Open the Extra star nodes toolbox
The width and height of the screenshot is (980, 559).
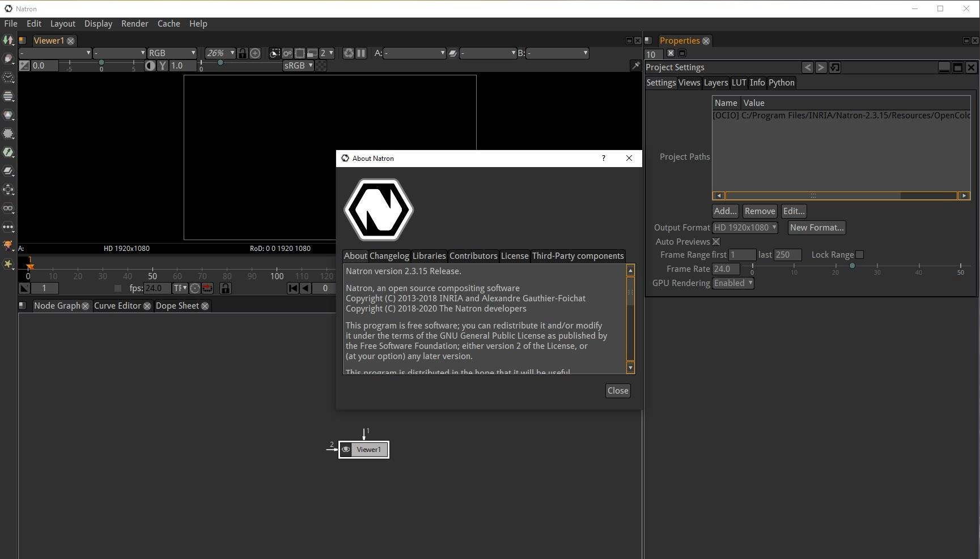pos(8,264)
